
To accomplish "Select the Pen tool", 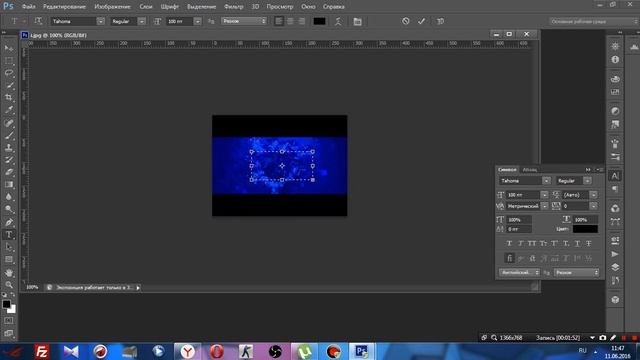I will click(9, 222).
